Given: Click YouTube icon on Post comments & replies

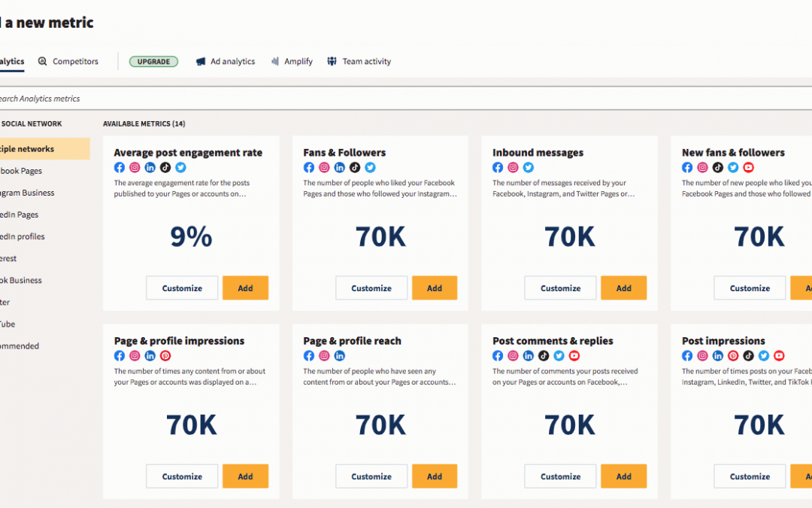Looking at the screenshot, I should pos(574,355).
